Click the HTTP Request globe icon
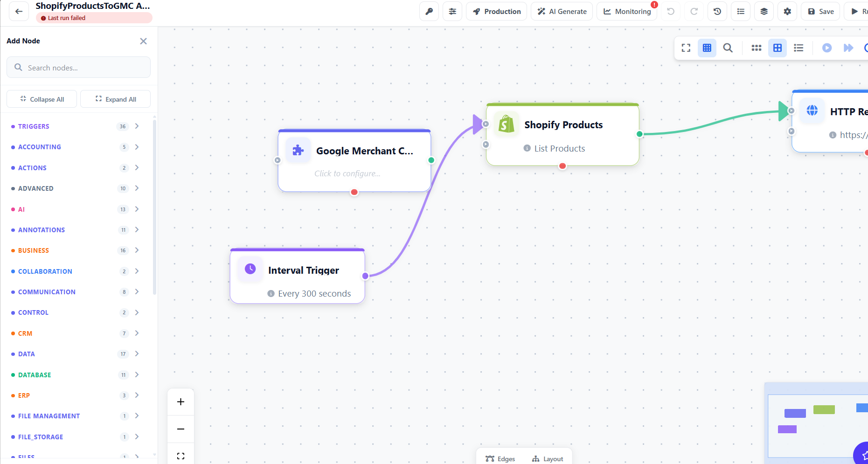The height and width of the screenshot is (464, 868). [812, 111]
